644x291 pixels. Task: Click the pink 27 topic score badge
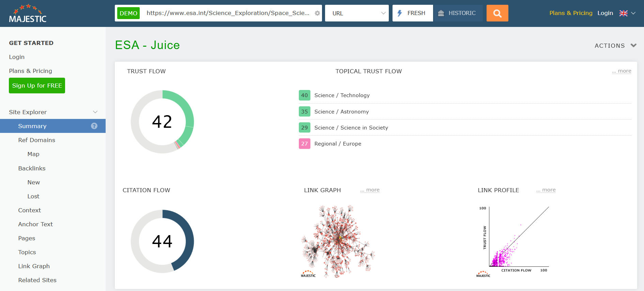(x=304, y=143)
